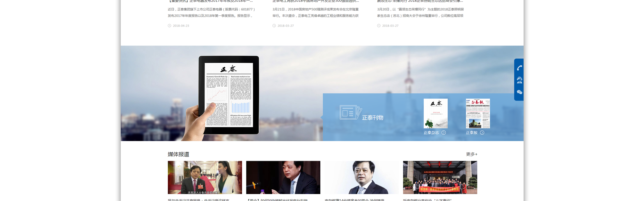Click the arrow circle beside 正泰报
The image size is (644, 201).
482,133
